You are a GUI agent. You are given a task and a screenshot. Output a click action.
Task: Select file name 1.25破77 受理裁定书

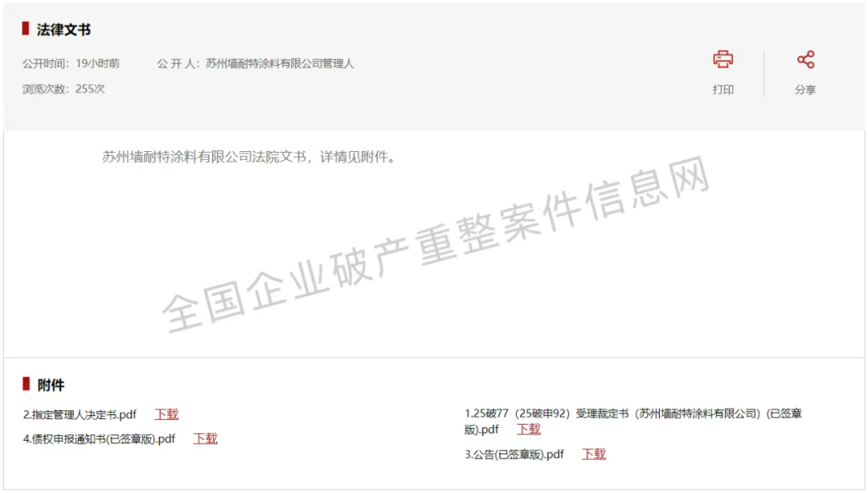[633, 421]
